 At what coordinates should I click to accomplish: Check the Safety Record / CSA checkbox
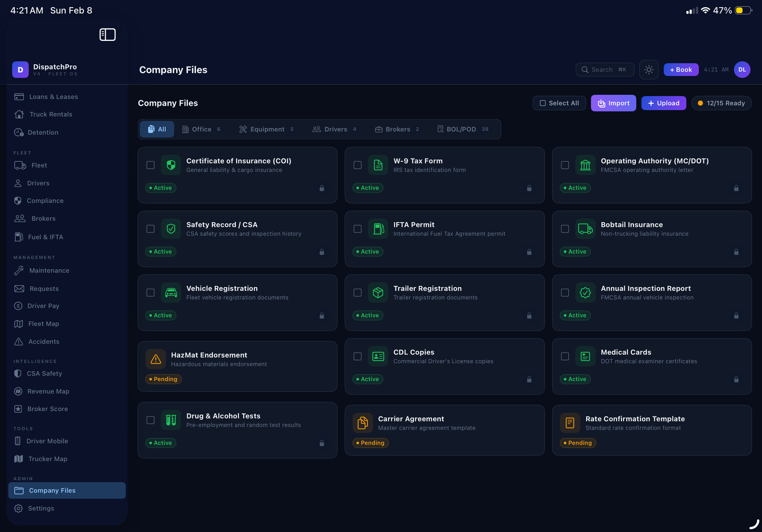click(x=150, y=229)
